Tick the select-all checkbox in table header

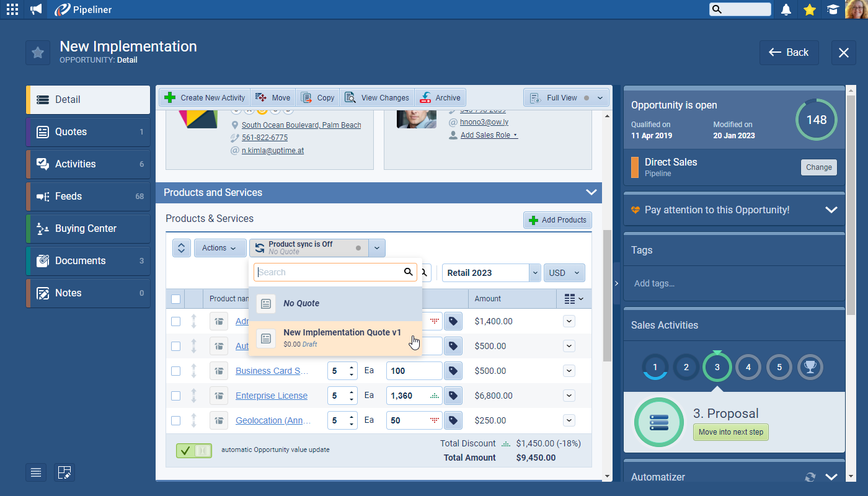coord(175,299)
